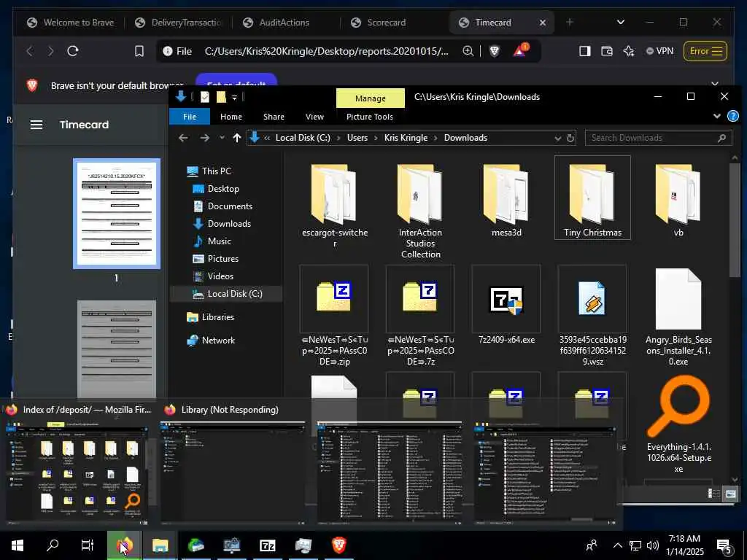The width and height of the screenshot is (747, 560).
Task: Select Everything-1.4.1.1026.x64-Setup.exe file
Action: coord(678,424)
